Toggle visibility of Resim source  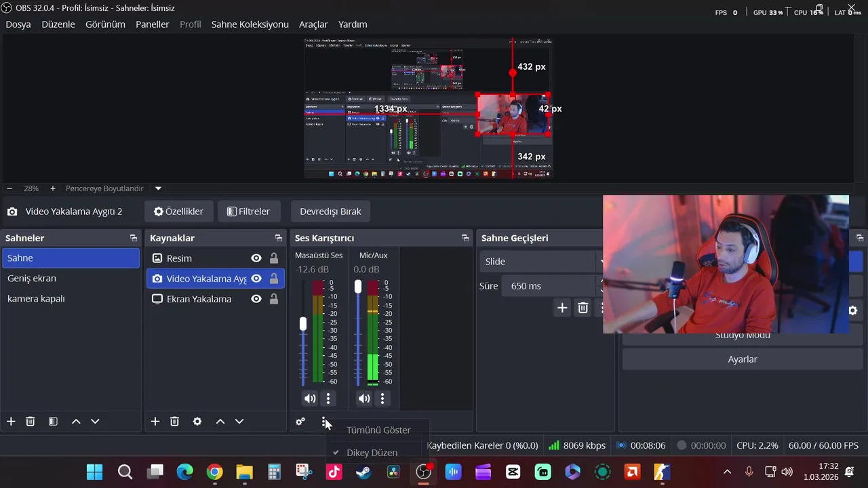[256, 258]
